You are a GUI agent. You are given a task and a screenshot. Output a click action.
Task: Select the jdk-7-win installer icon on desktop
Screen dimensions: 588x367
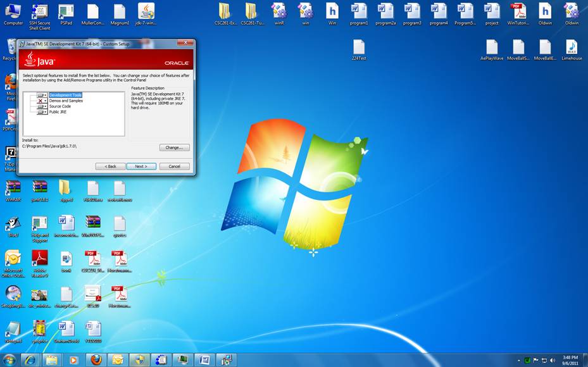[146, 15]
